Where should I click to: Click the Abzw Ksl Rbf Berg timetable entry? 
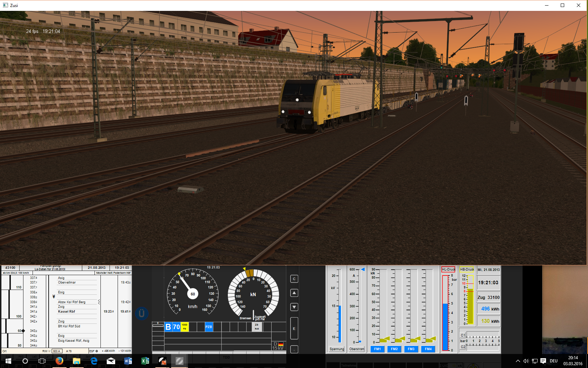click(72, 302)
